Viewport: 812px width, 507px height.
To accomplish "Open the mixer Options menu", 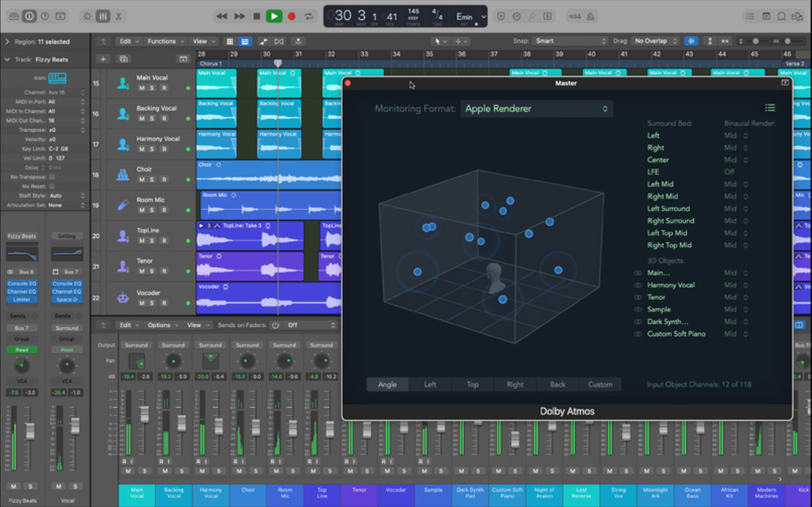I will (x=162, y=325).
